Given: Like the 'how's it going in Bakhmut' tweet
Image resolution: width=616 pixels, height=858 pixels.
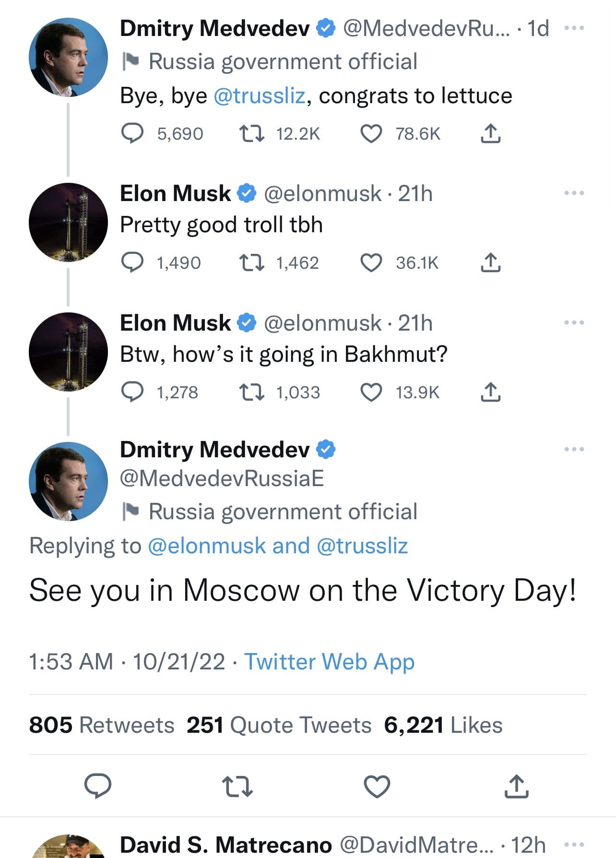Looking at the screenshot, I should pyautogui.click(x=371, y=392).
